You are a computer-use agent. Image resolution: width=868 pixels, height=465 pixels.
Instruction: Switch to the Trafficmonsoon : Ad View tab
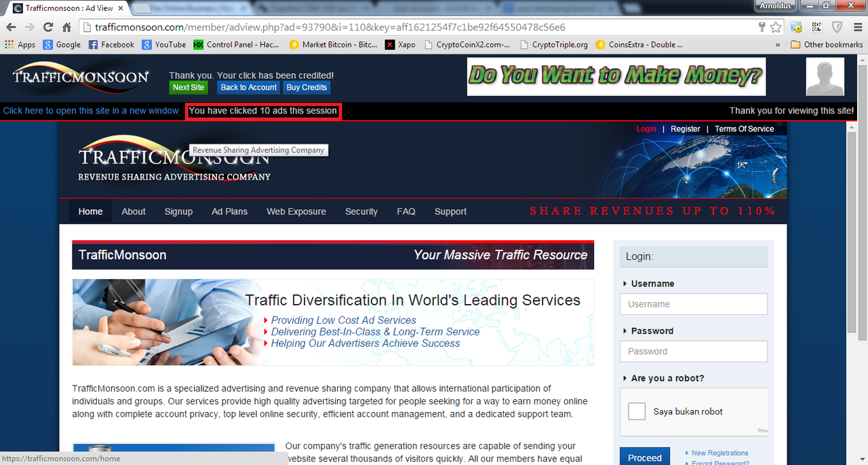pos(68,8)
